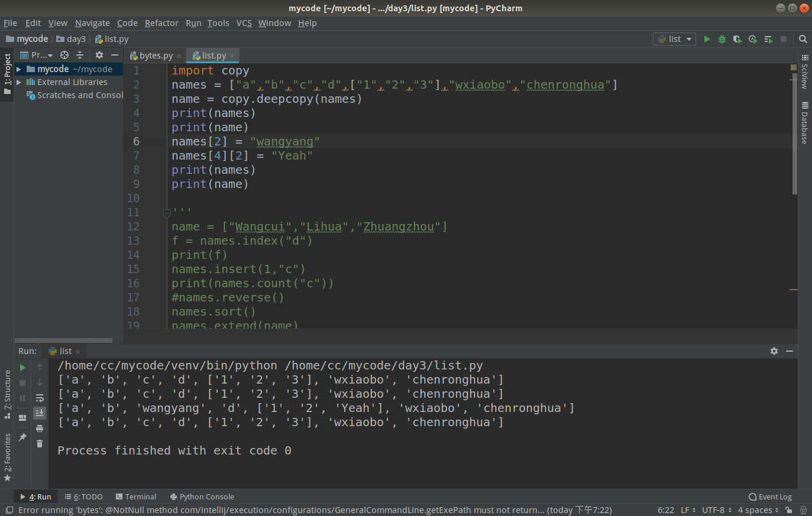The width and height of the screenshot is (812, 516).
Task: Open the Event Log
Action: 770,497
